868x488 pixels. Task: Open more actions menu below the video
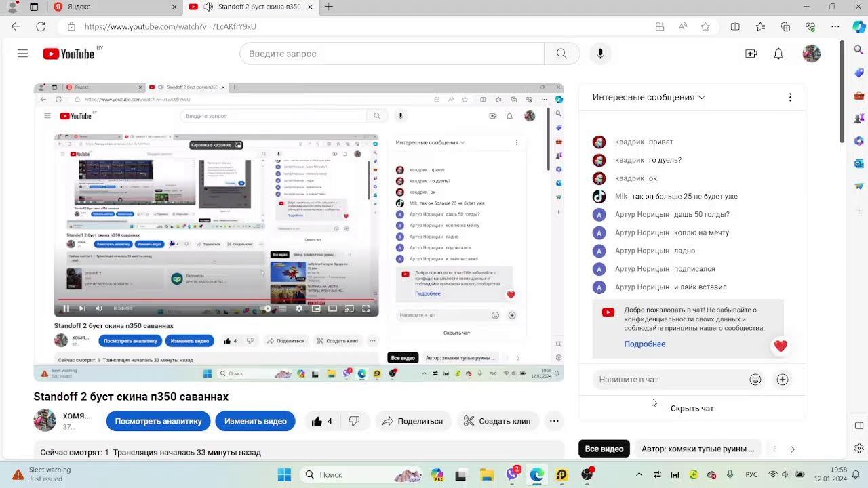pos(554,421)
